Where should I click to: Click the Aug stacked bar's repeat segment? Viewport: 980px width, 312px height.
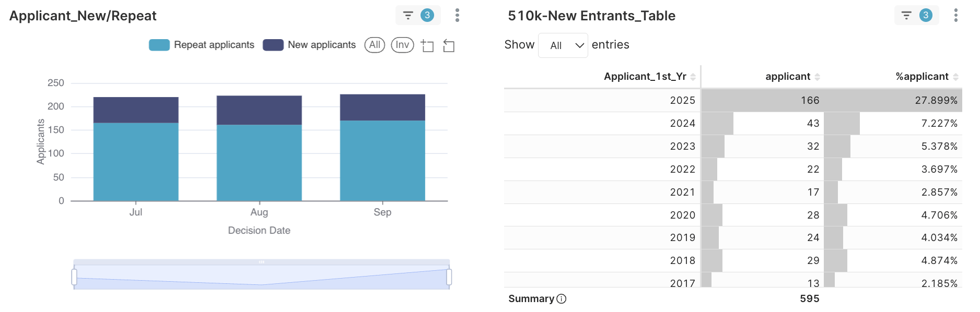[259, 162]
